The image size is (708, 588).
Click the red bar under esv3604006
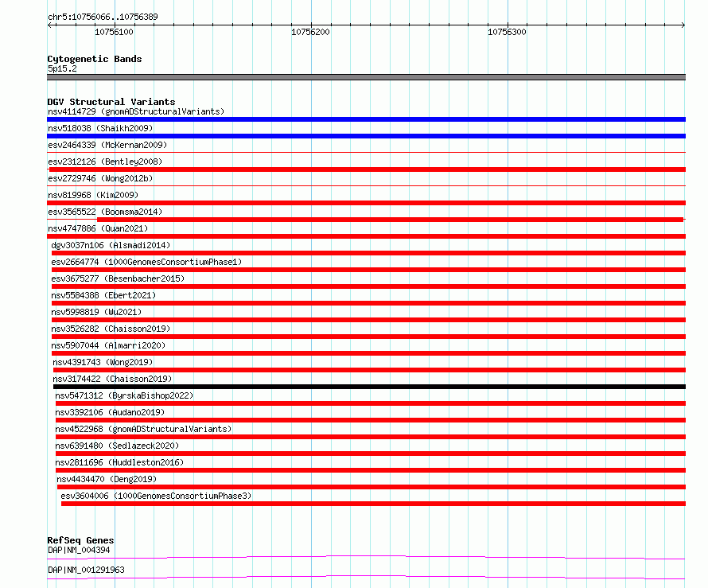pos(373,504)
